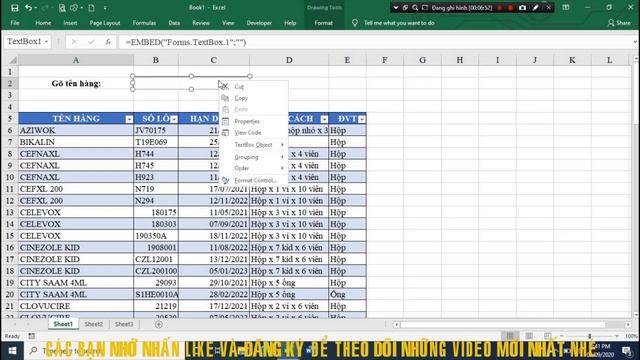Open the recorder toolbar dropdown triangle

tap(396, 8)
